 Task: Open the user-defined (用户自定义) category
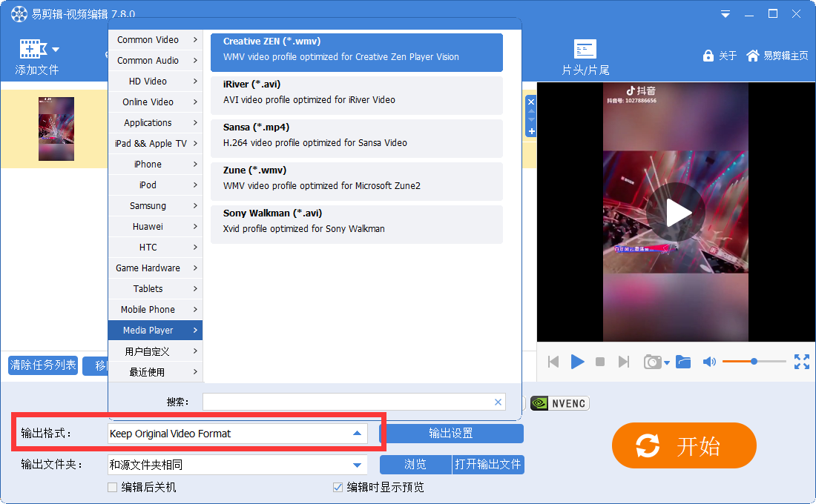155,351
